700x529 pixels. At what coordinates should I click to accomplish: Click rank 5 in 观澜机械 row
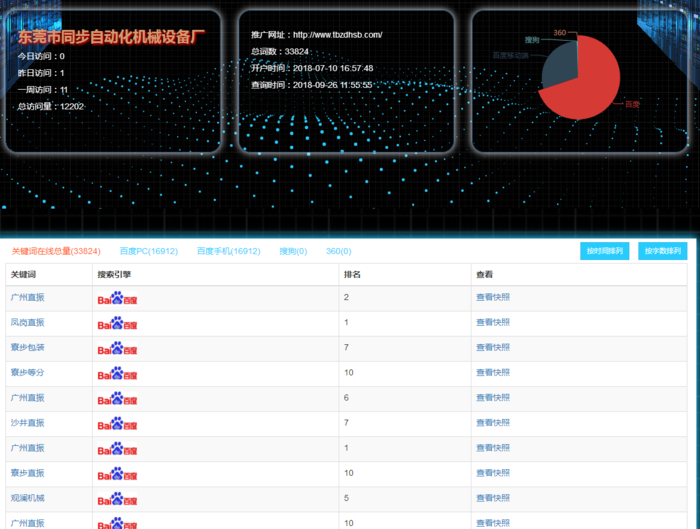[346, 498]
